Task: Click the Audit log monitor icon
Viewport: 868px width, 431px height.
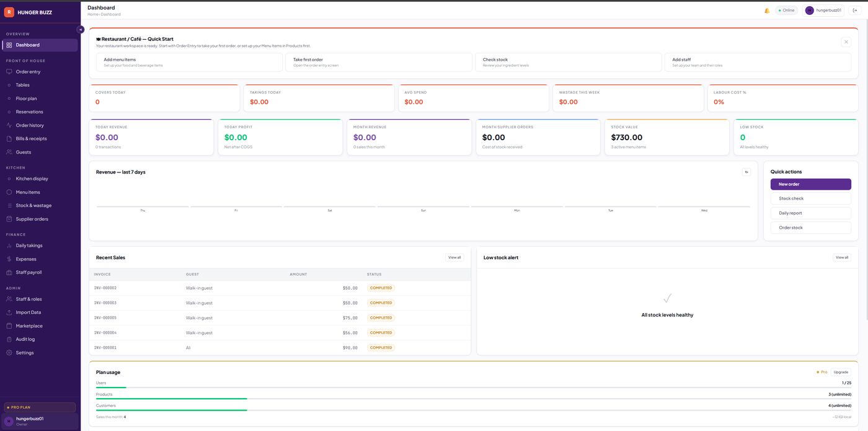Action: [x=9, y=339]
